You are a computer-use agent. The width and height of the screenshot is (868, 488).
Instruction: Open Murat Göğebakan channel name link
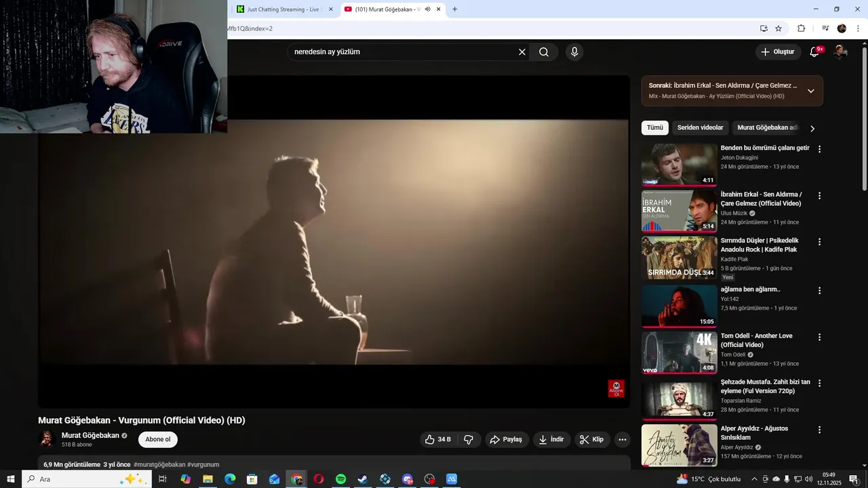(x=90, y=435)
